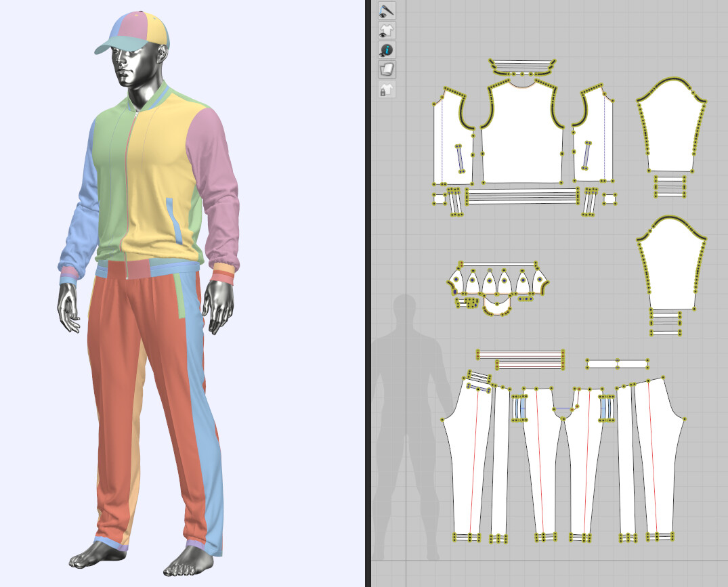Click the Show Pattern Information icon

387,49
